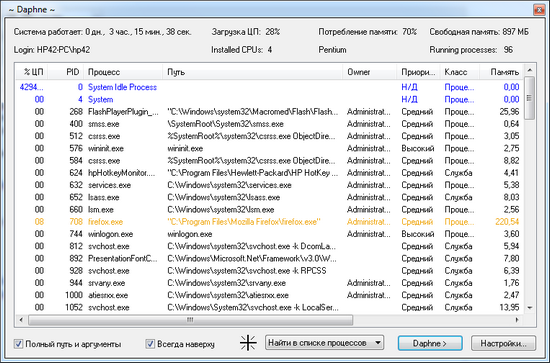550x363 pixels.
Task: Toggle the 'Всегда наверху' checkbox
Action: coord(150,344)
